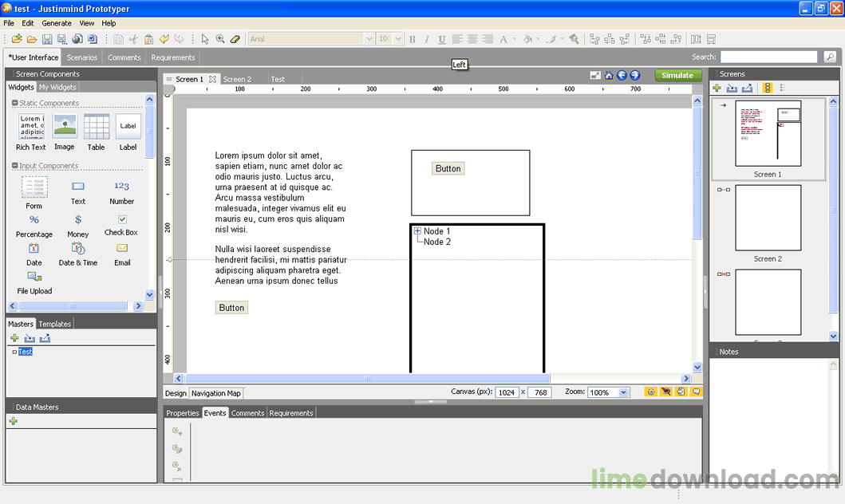
Task: Click the green Simulate button
Action: point(677,76)
